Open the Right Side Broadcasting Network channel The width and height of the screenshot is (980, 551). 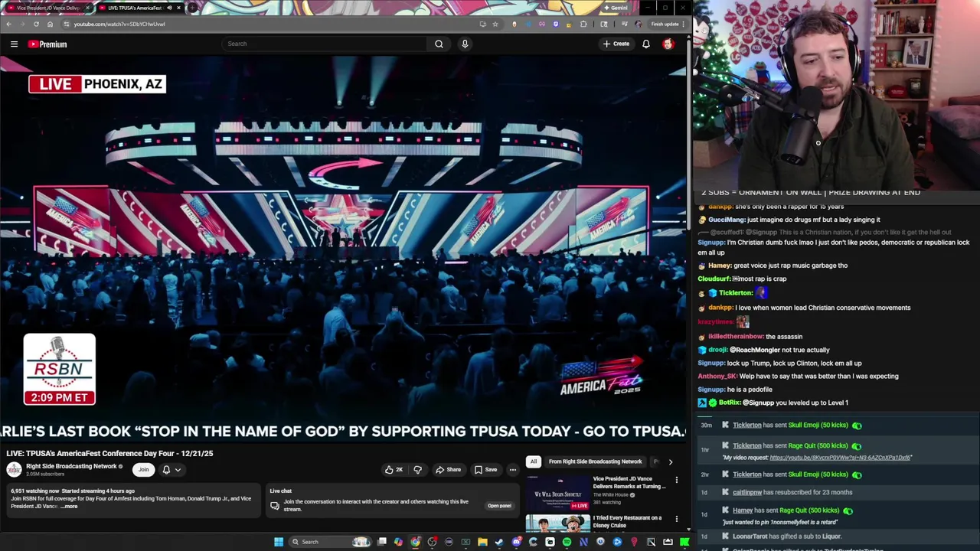click(x=71, y=466)
